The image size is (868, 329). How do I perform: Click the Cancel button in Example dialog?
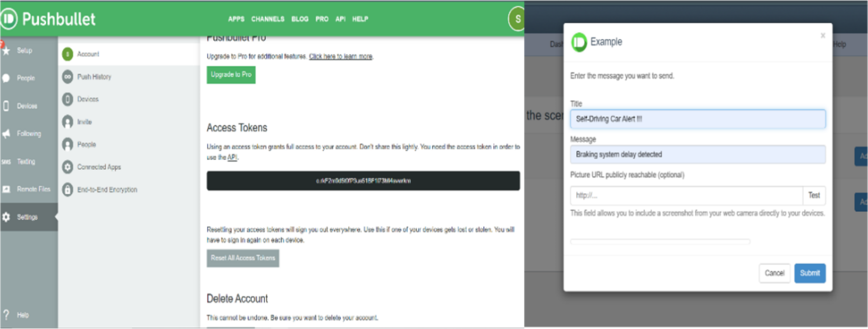point(775,273)
